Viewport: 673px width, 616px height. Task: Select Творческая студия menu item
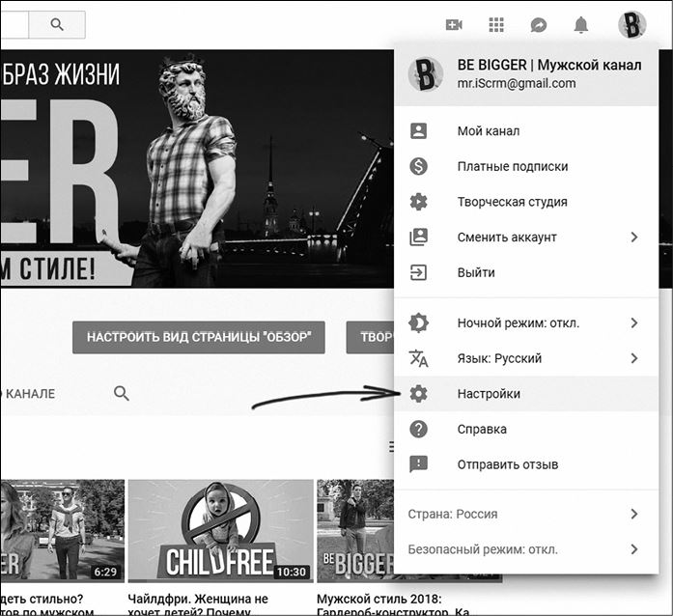pos(512,202)
